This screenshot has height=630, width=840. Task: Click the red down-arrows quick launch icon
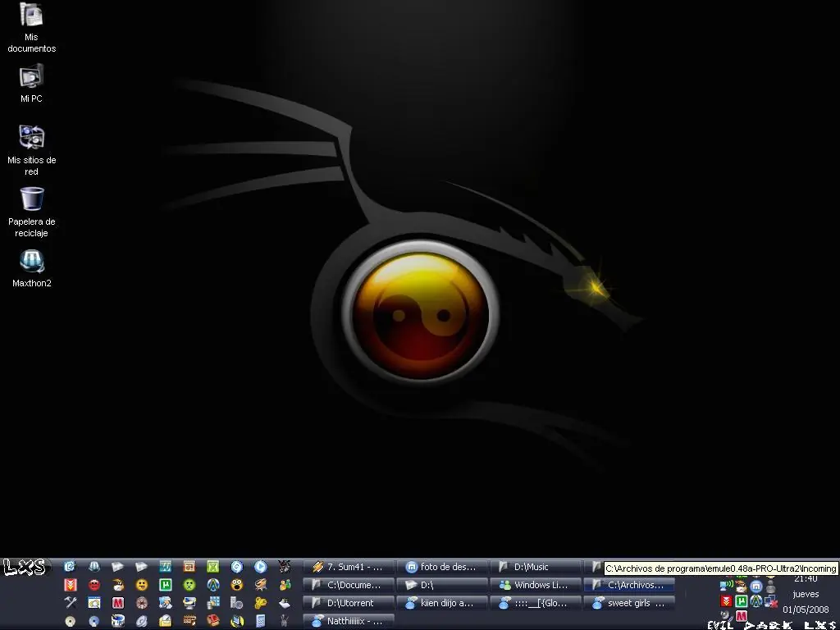71,584
